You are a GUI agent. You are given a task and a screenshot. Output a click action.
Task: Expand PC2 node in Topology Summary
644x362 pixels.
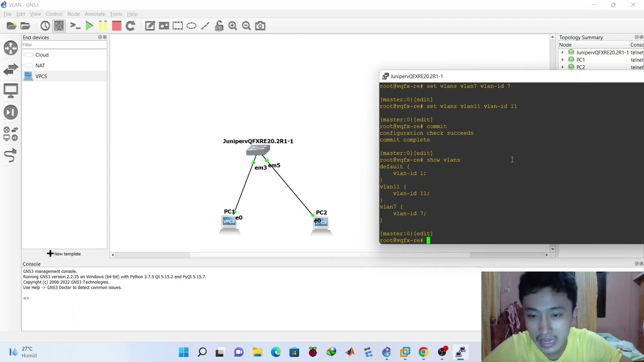coord(562,67)
